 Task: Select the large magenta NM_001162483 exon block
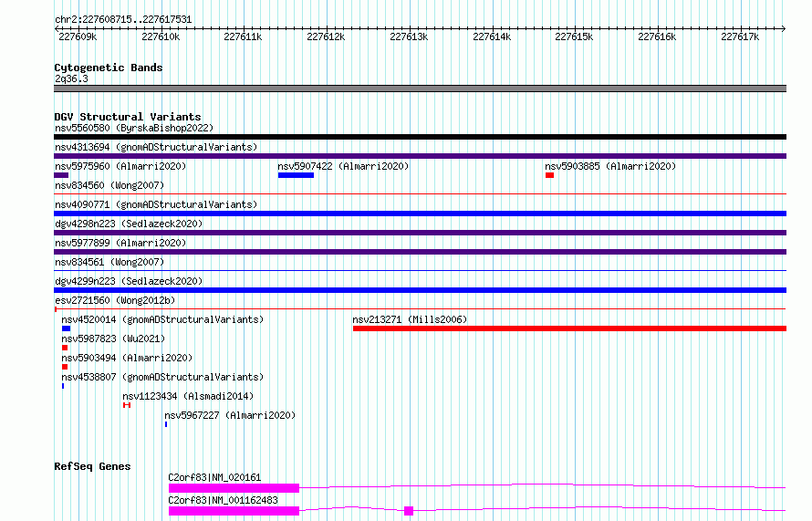coord(234,511)
